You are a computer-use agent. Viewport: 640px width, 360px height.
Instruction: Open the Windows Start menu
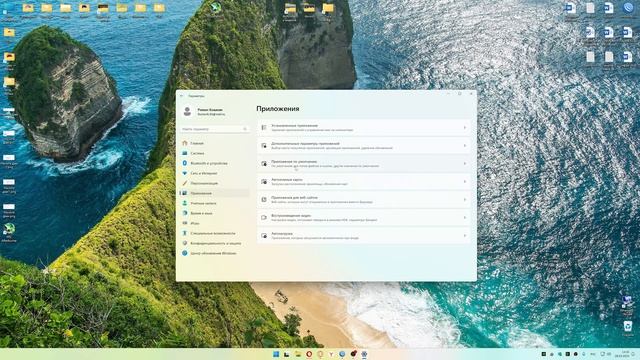click(x=276, y=354)
